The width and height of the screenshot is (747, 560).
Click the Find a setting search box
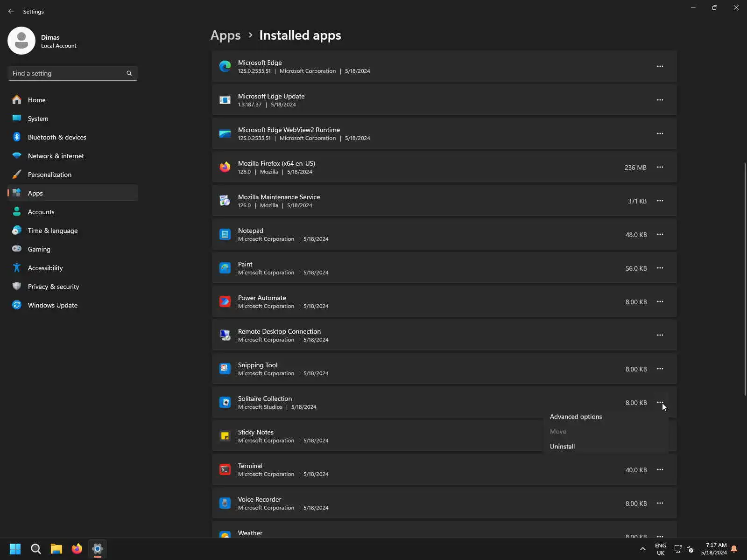68,73
